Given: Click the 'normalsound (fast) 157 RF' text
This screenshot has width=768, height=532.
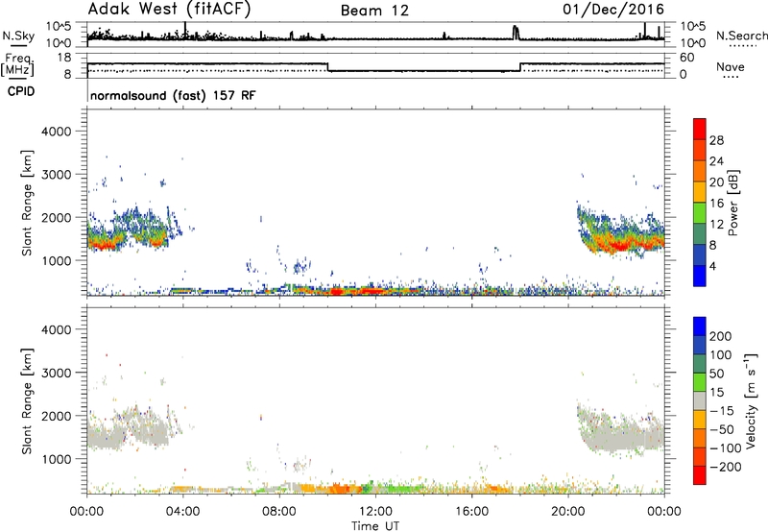Looking at the screenshot, I should click(173, 95).
